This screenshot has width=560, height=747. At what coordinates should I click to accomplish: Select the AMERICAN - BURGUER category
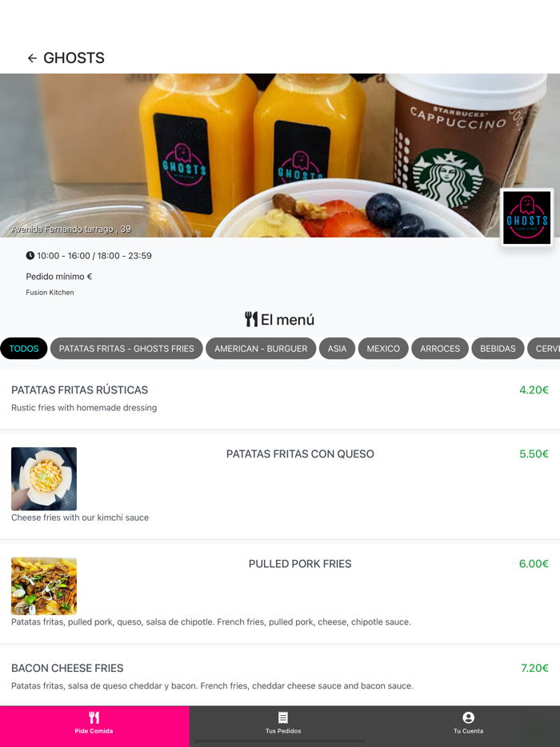click(x=261, y=348)
